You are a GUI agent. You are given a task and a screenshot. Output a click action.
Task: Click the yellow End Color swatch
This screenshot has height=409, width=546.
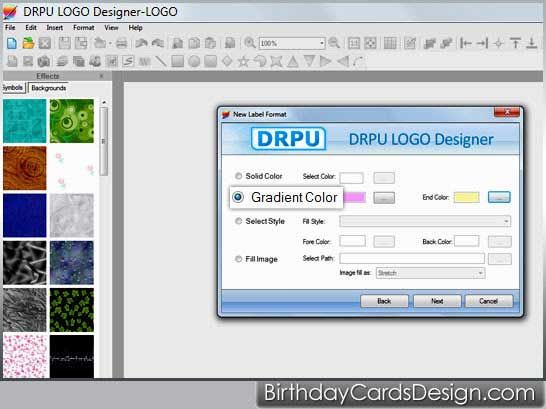point(467,197)
